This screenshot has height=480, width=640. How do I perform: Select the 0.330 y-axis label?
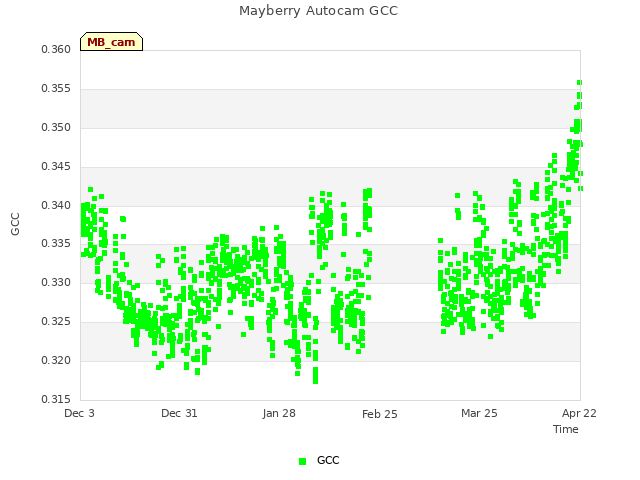click(56, 282)
